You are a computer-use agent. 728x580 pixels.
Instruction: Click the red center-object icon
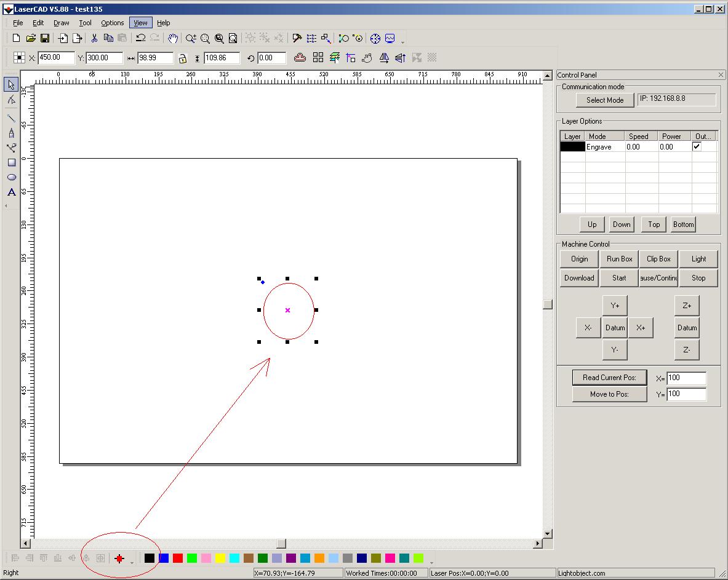tap(119, 558)
